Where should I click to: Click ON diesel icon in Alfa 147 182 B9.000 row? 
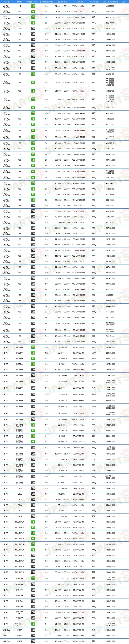click(33, 39)
